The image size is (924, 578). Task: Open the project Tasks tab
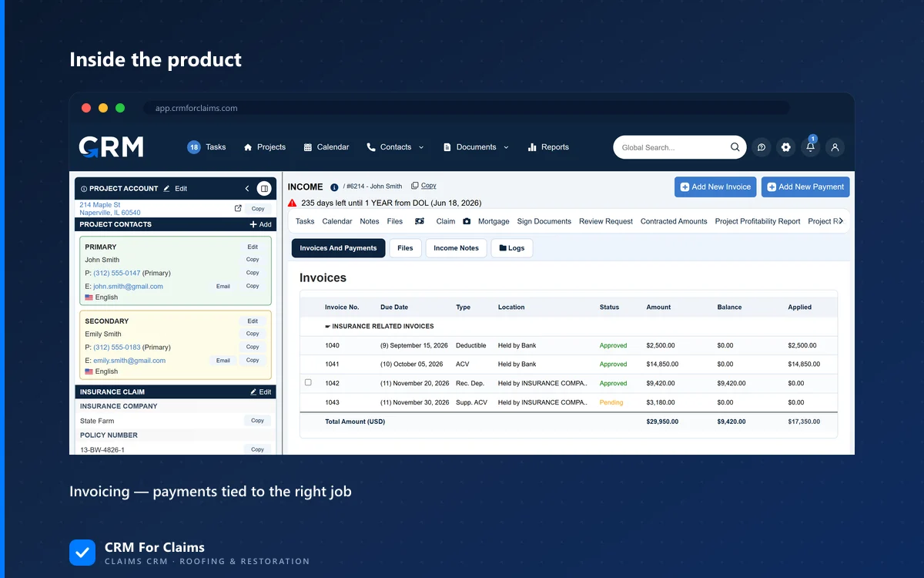(305, 221)
